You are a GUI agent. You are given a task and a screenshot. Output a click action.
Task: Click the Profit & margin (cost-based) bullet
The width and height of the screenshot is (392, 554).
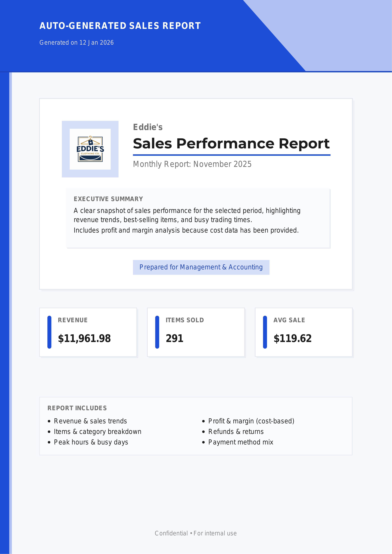tap(251, 421)
